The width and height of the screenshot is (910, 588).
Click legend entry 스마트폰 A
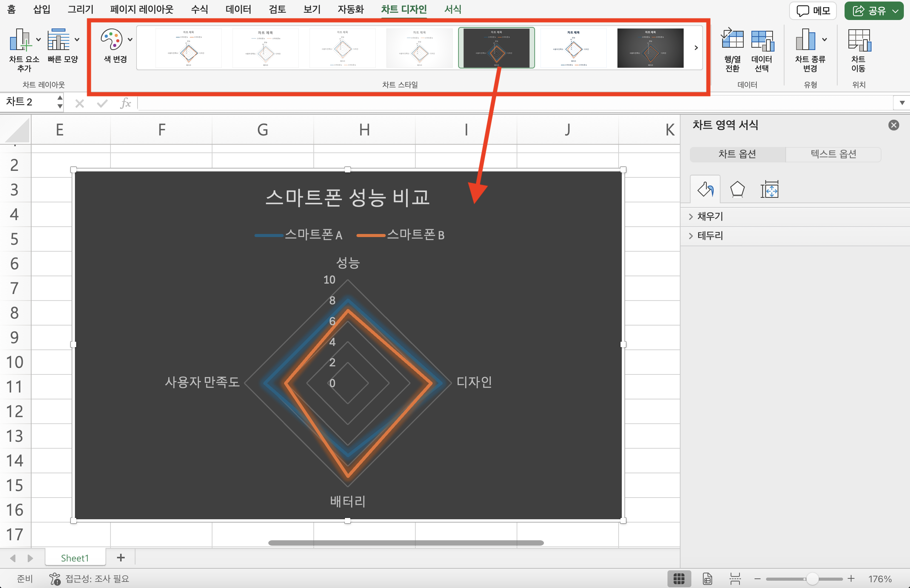tap(299, 235)
